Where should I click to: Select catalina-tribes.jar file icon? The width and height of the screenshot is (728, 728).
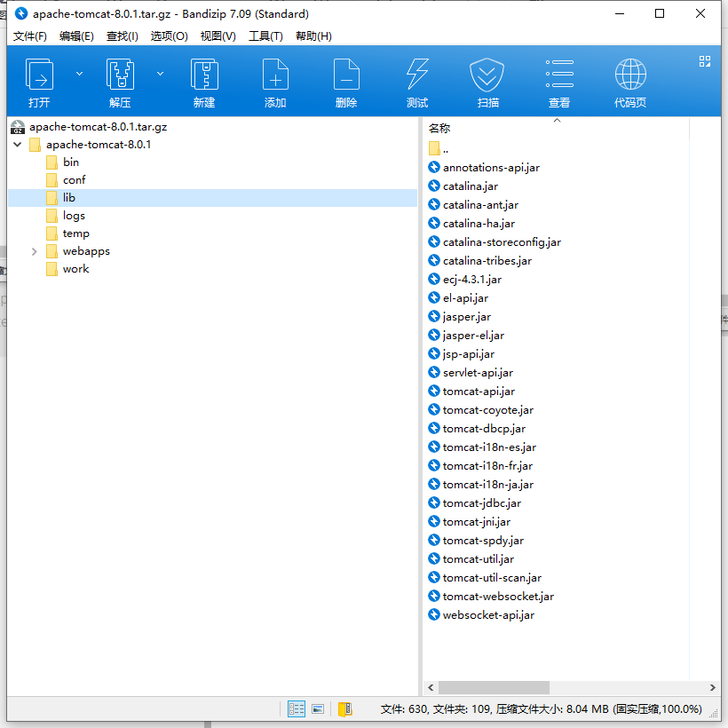click(x=433, y=260)
